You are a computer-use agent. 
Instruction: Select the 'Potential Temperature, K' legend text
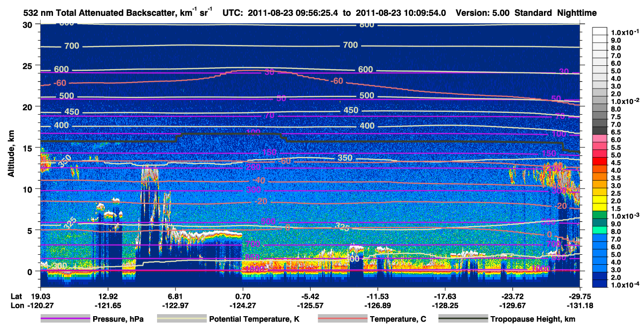click(x=254, y=319)
